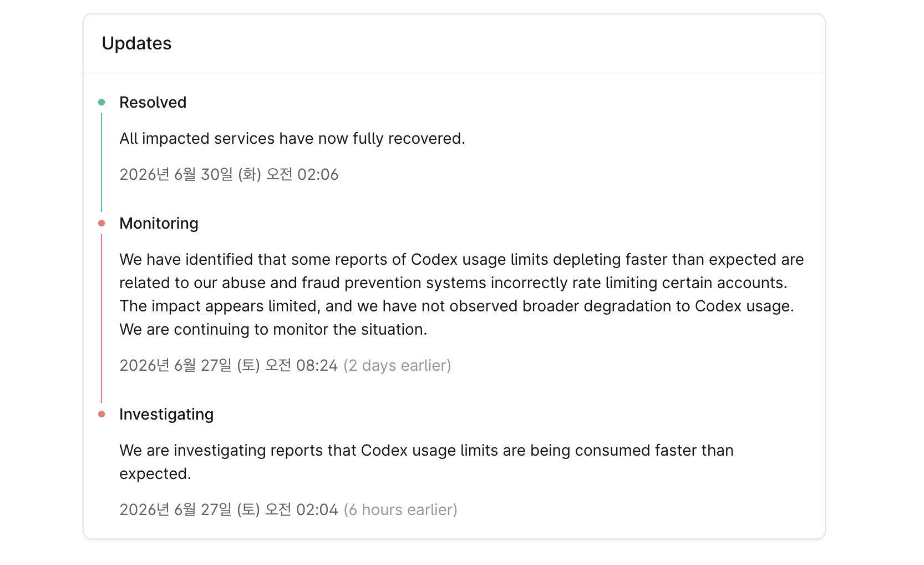Click the red Monitoring status dot
924x565 pixels.
101,223
